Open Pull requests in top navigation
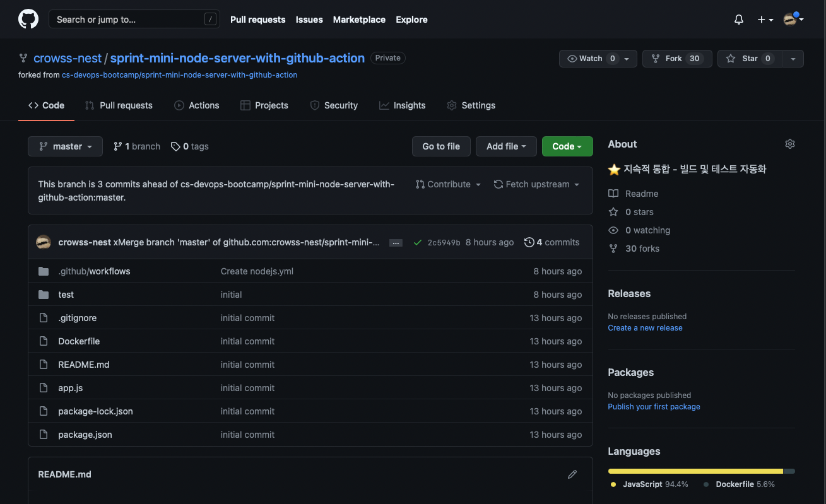This screenshot has height=504, width=826. pos(257,20)
